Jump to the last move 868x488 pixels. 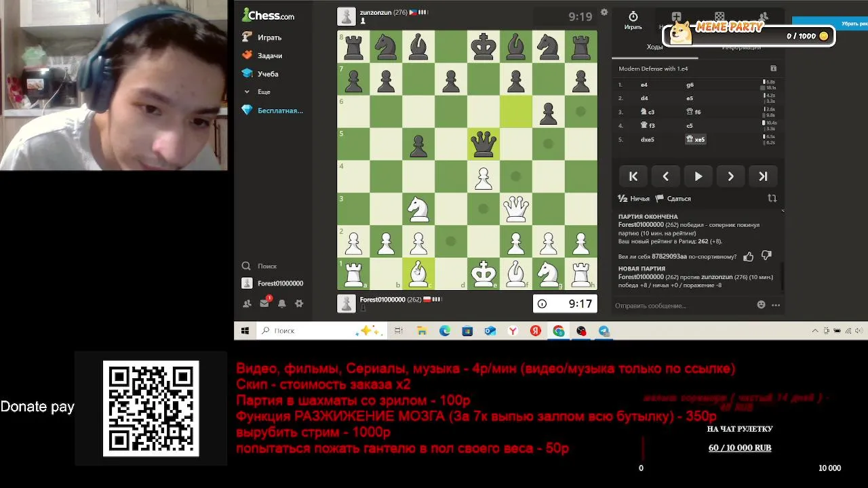pos(764,176)
